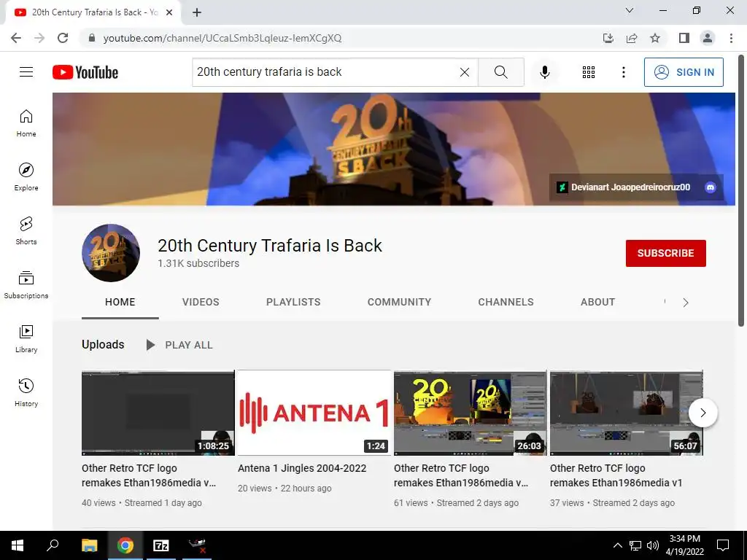Open the Chrome profile menu
747x560 pixels.
pos(708,38)
